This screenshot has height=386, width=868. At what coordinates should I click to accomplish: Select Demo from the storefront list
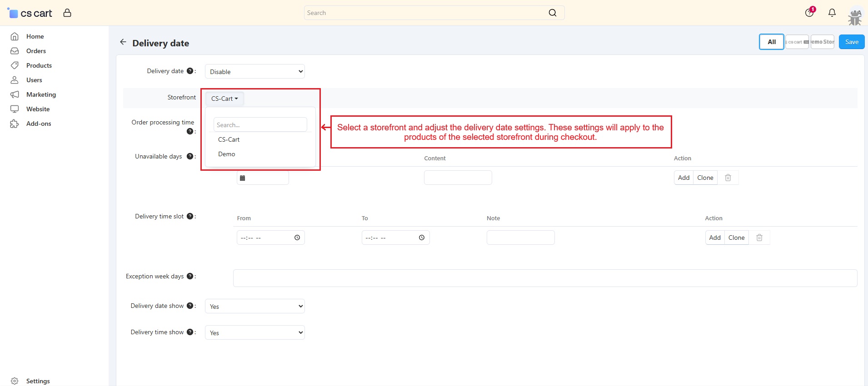pyautogui.click(x=227, y=154)
